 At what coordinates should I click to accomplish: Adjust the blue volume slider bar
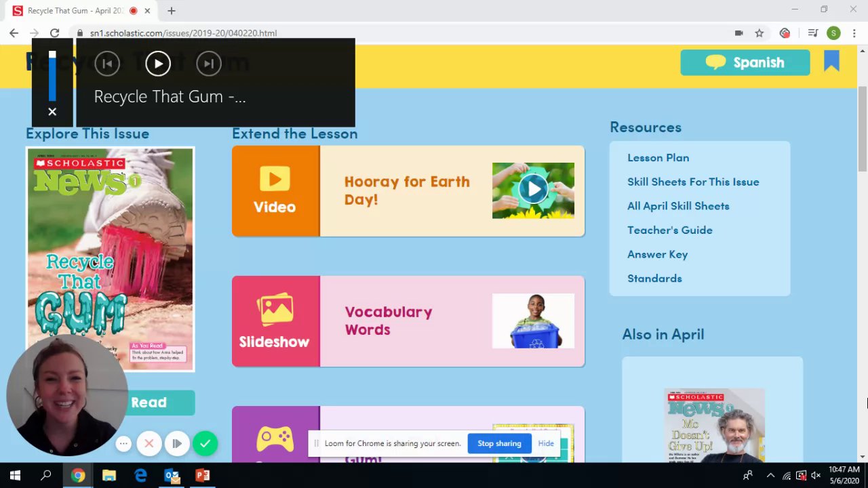click(52, 75)
